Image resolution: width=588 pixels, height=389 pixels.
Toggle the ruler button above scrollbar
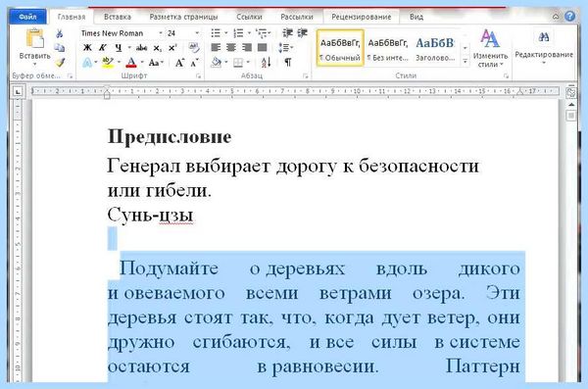570,91
